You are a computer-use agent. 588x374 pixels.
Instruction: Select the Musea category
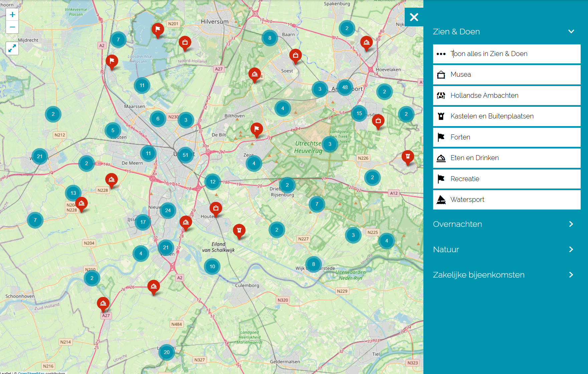(507, 75)
